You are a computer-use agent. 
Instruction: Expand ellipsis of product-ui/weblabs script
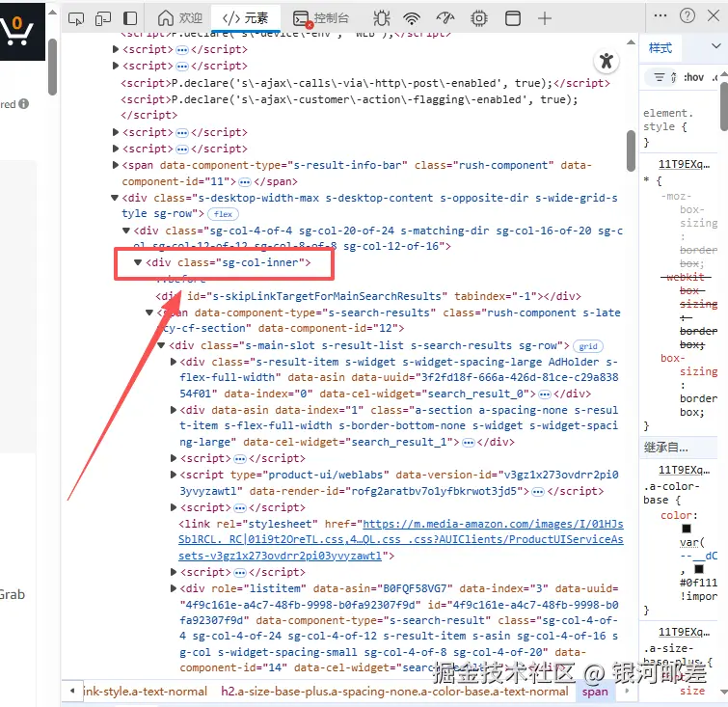538,492
